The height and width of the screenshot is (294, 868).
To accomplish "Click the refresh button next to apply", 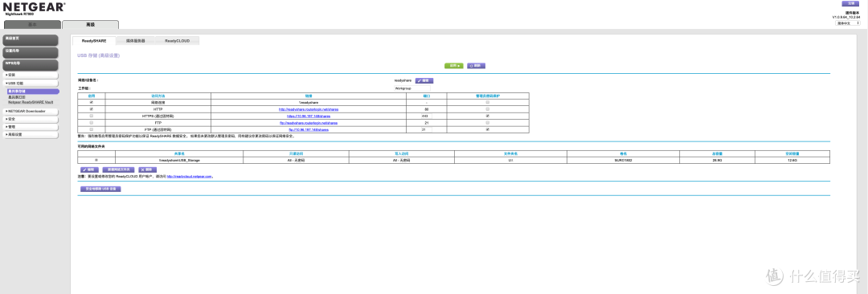I will (x=476, y=65).
